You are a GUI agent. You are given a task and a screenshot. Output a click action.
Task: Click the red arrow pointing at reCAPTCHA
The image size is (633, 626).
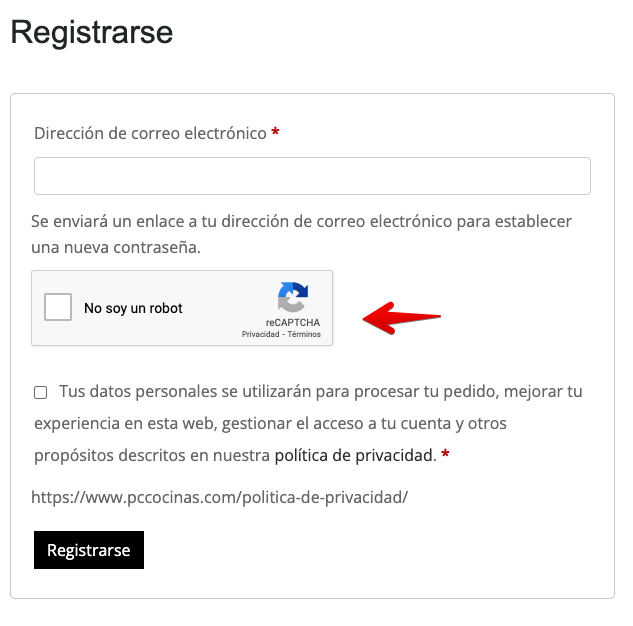click(402, 318)
